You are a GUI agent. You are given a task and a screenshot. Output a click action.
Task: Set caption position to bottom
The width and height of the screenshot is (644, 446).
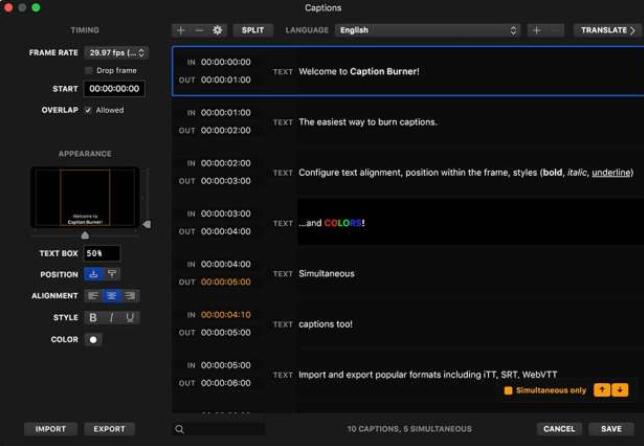93,274
